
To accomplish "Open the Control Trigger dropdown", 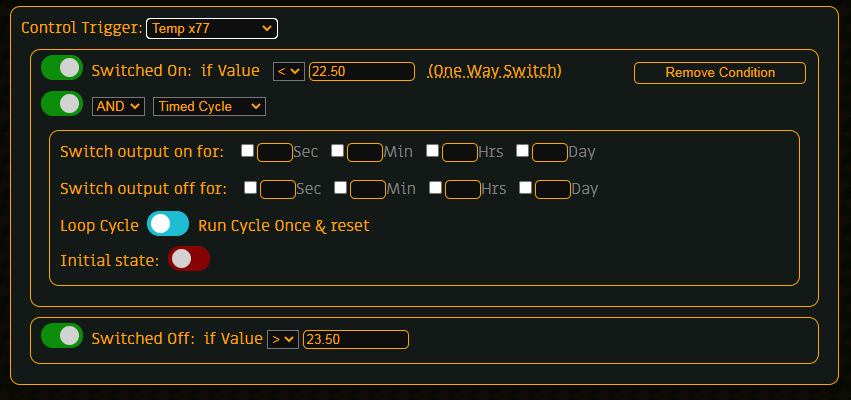I will (x=212, y=29).
